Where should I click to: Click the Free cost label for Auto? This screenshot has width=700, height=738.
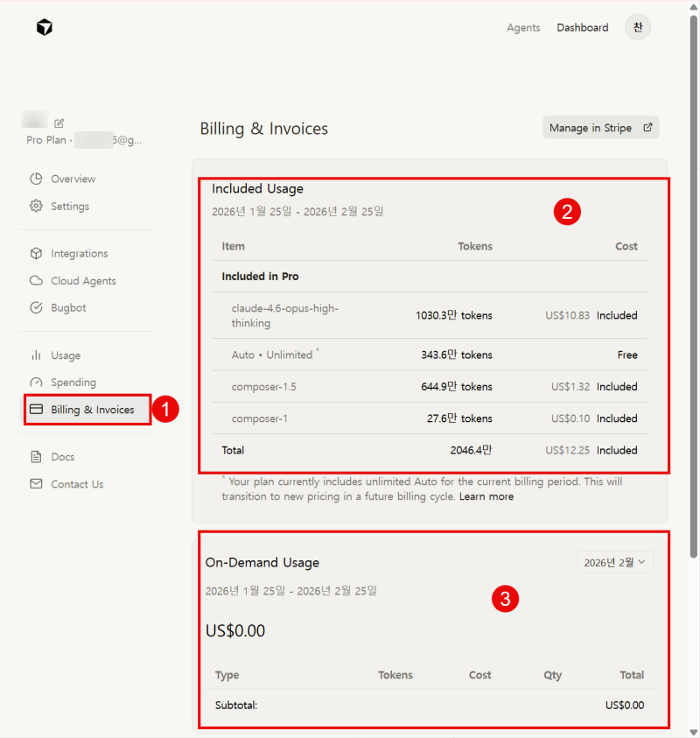point(627,355)
